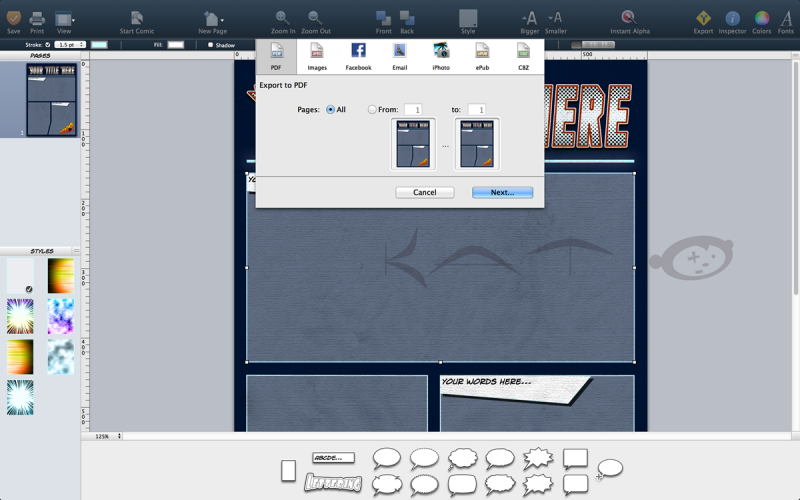Click the Start Comic toolbar icon

(136, 18)
